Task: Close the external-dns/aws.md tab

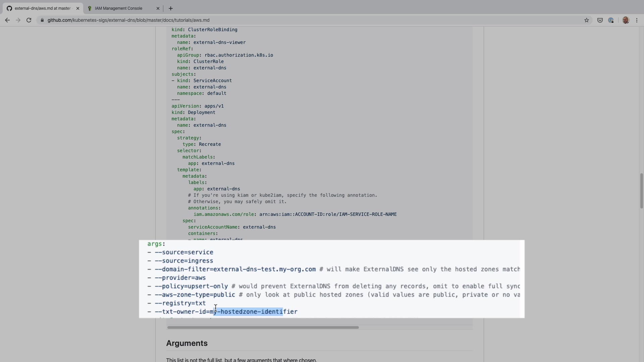Action: pos(78,8)
